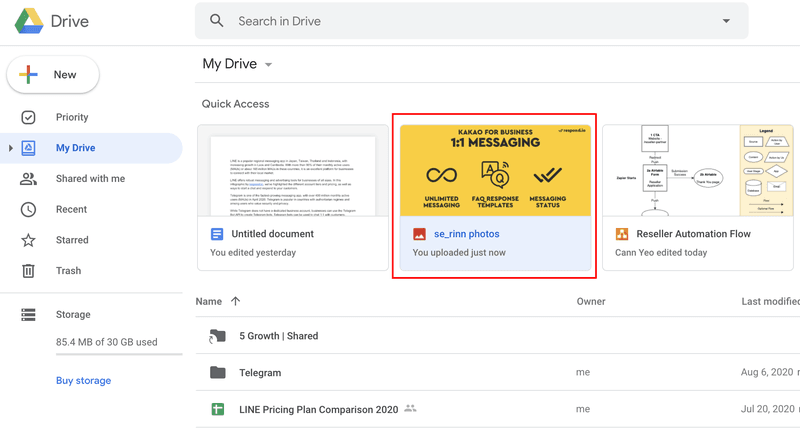
Task: Select LINE Pricing Plan Comparison 2020
Action: point(319,410)
